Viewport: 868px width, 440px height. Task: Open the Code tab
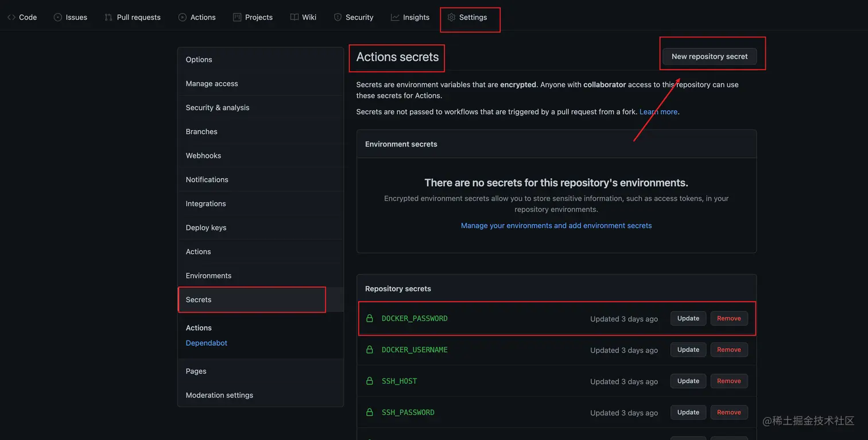[x=22, y=17]
